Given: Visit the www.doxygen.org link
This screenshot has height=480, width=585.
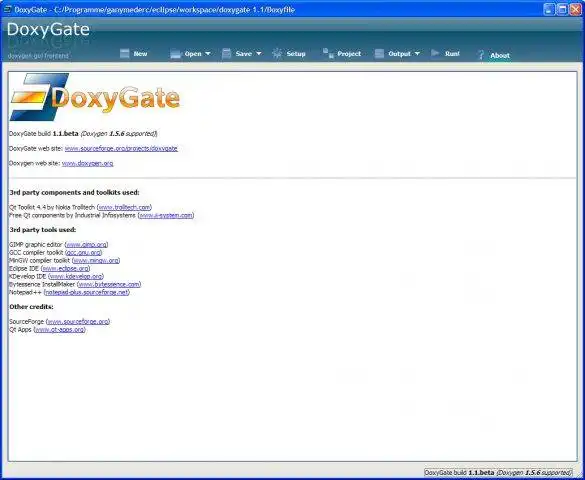Looking at the screenshot, I should pyautogui.click(x=88, y=163).
